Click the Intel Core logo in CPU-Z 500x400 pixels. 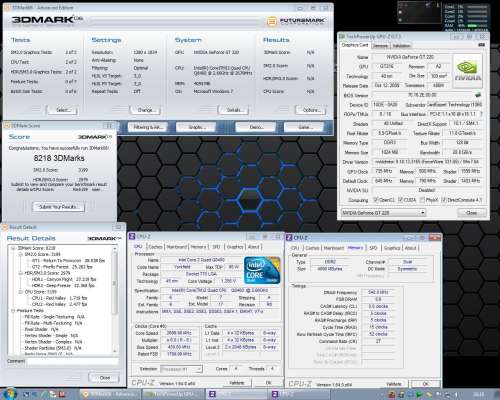262,270
